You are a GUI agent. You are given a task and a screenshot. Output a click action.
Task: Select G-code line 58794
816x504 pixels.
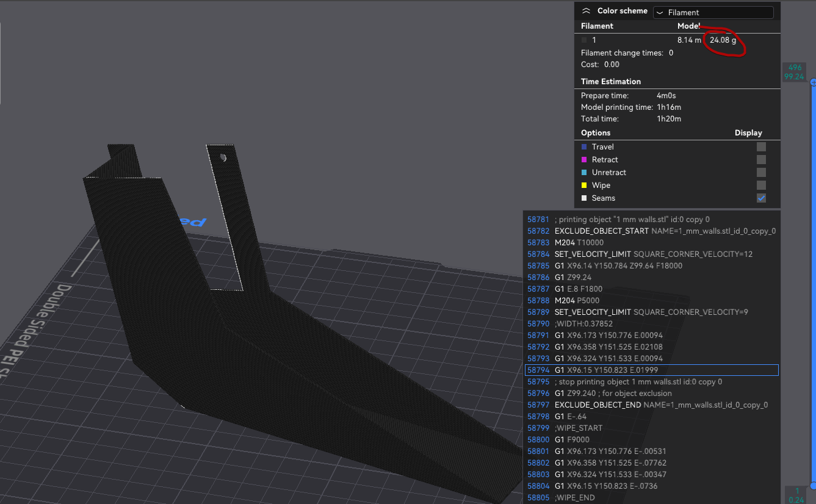coord(651,370)
